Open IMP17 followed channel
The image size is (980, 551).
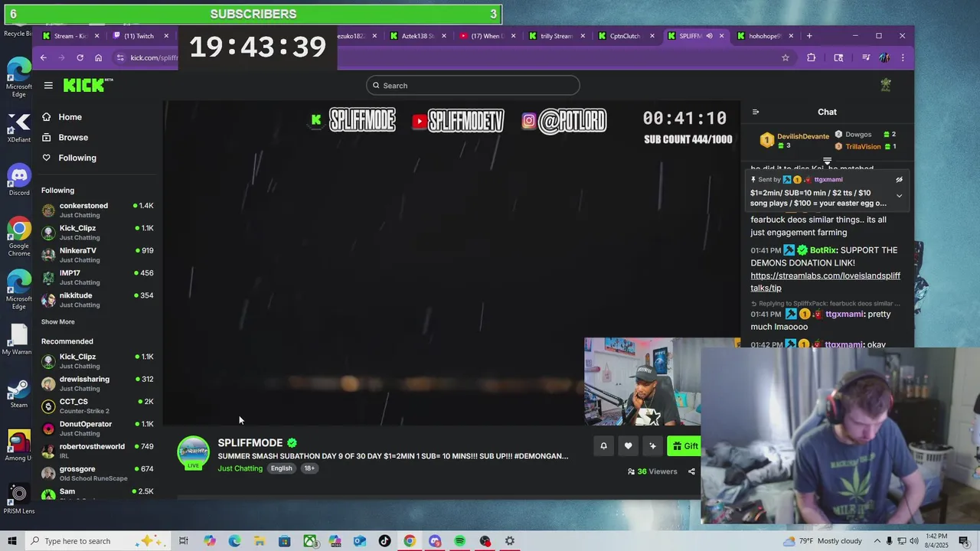pos(97,277)
